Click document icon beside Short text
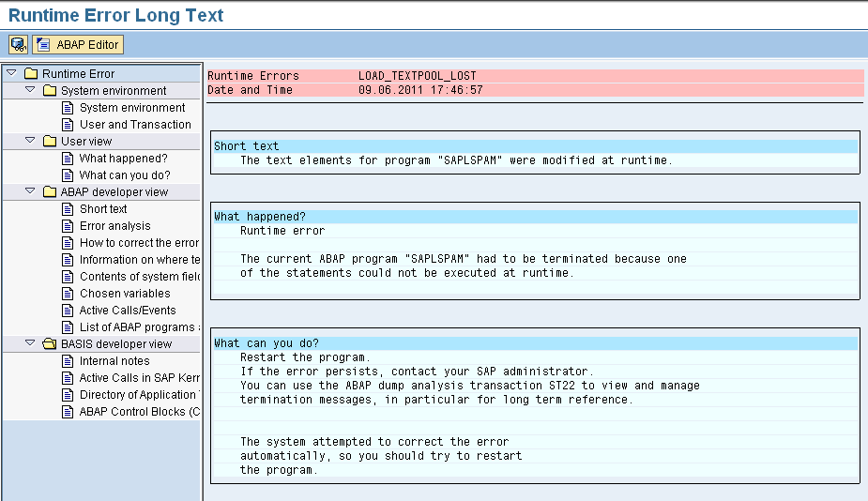Screen dimensions: 868x501 pyautogui.click(x=68, y=209)
